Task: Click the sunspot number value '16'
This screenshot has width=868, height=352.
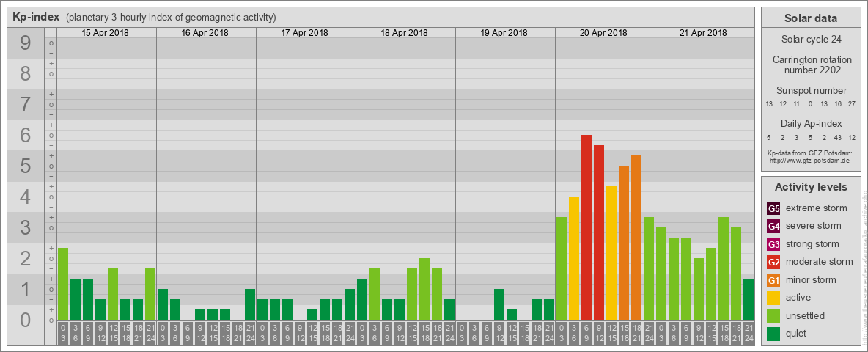Action: point(837,104)
